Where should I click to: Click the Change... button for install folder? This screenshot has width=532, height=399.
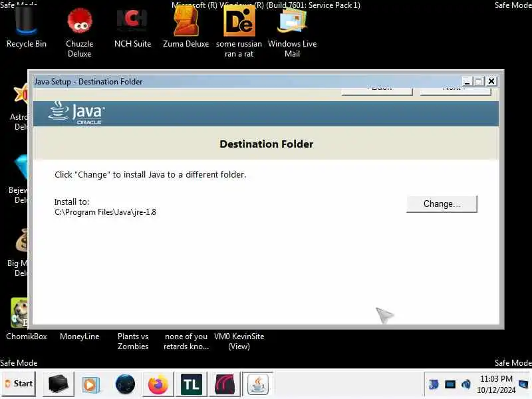click(442, 204)
